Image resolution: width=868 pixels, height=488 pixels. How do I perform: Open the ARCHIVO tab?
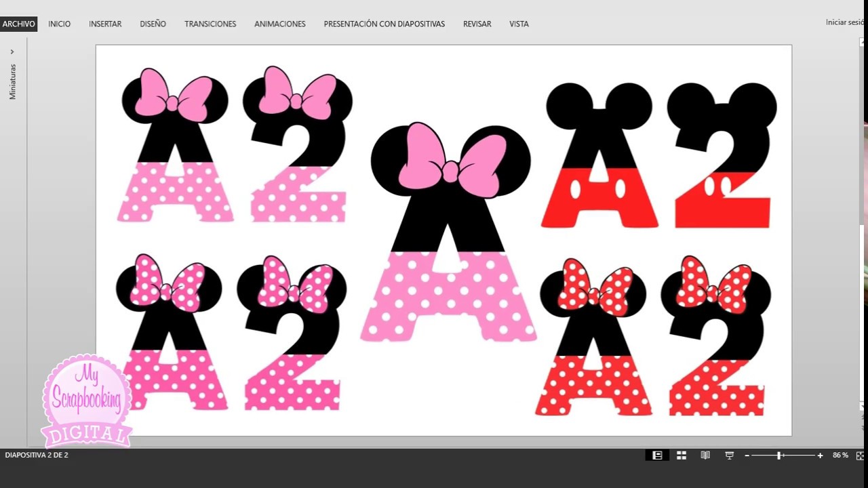(x=18, y=24)
